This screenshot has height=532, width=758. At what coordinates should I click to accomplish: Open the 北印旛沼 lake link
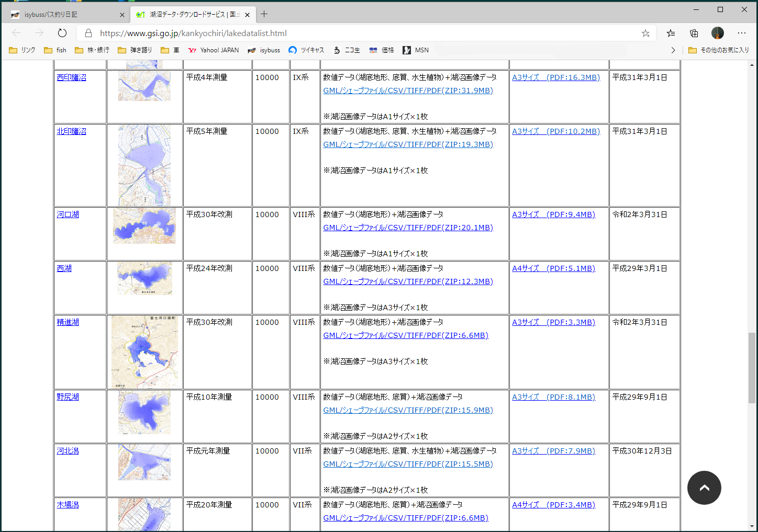coord(72,131)
